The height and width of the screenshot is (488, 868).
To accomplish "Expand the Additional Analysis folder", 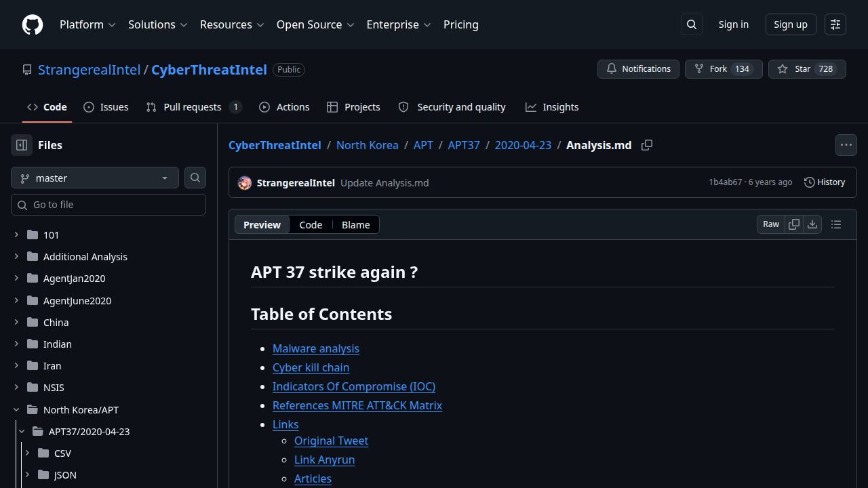I will click(x=16, y=256).
